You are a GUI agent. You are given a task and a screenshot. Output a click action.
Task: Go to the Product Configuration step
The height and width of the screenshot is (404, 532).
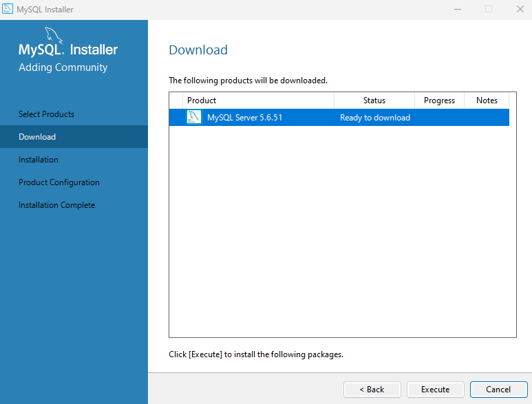tap(59, 182)
